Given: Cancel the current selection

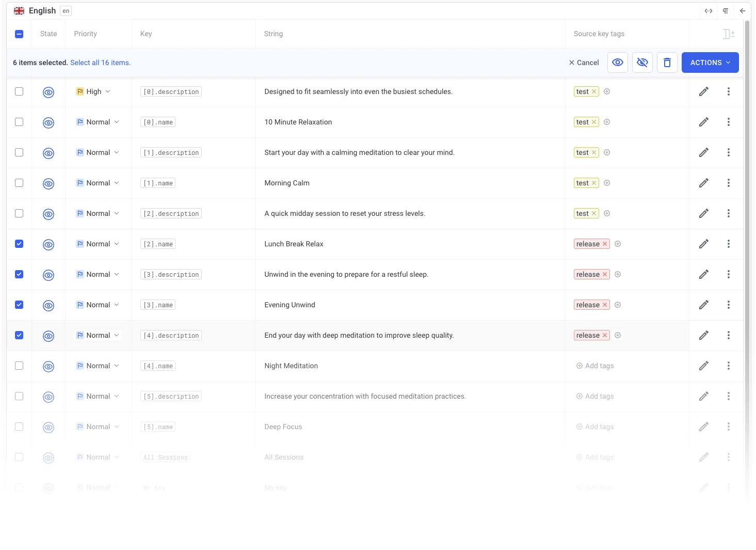Looking at the screenshot, I should pyautogui.click(x=584, y=62).
